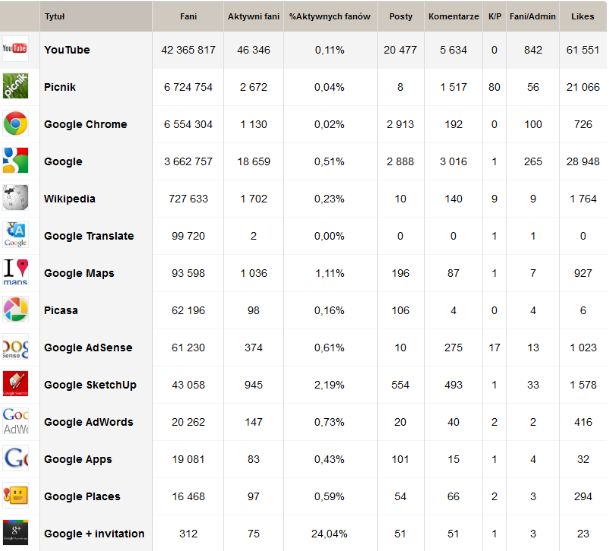The image size is (609, 551).
Task: Click the Komentarze column header
Action: click(453, 17)
